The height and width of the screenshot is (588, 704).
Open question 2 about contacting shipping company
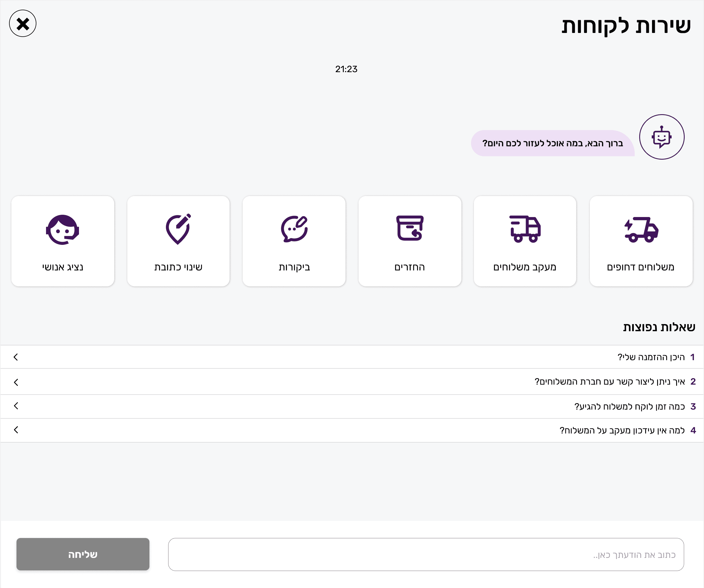tap(352, 381)
